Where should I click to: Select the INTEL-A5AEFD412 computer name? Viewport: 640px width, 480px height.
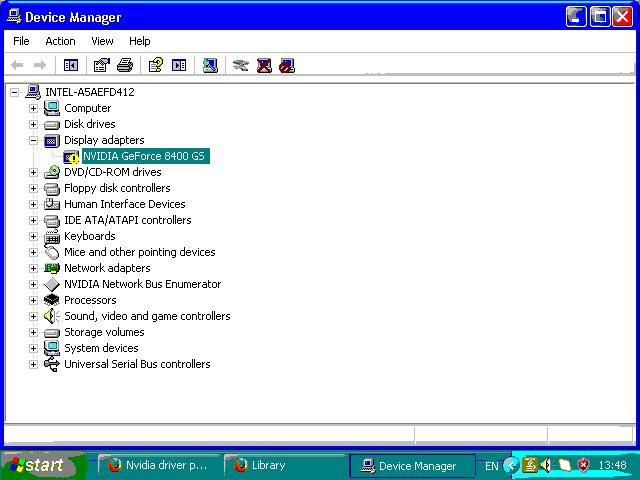tap(90, 92)
